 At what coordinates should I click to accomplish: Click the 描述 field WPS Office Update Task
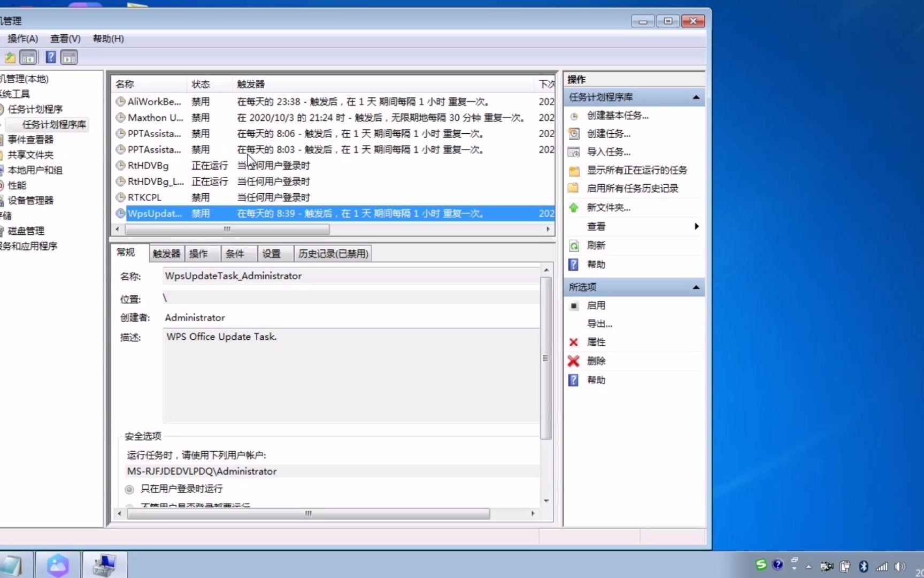click(351, 376)
